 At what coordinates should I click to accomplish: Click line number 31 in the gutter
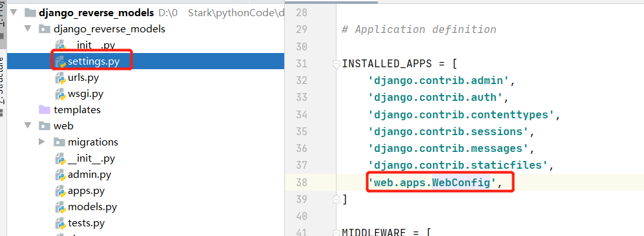click(x=302, y=64)
